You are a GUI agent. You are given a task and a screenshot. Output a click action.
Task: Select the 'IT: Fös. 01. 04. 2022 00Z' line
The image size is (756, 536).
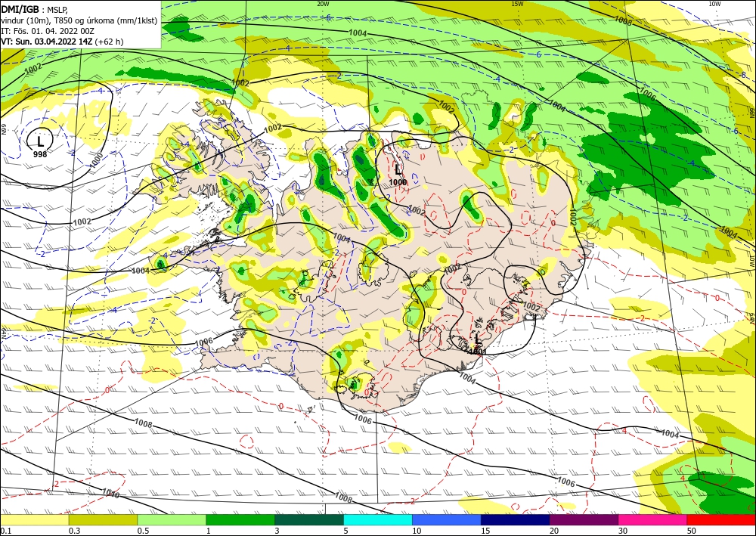[47, 31]
